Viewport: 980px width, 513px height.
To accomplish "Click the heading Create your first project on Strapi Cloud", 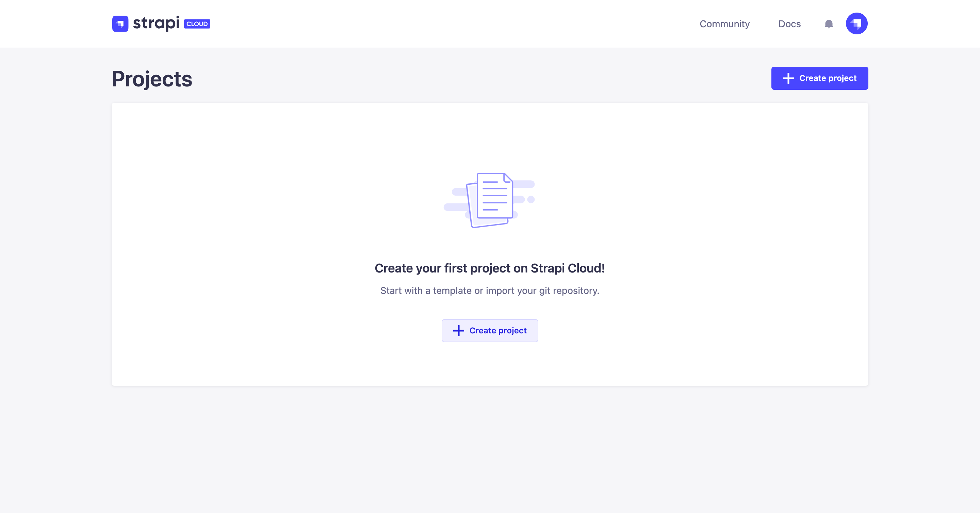I will [490, 268].
